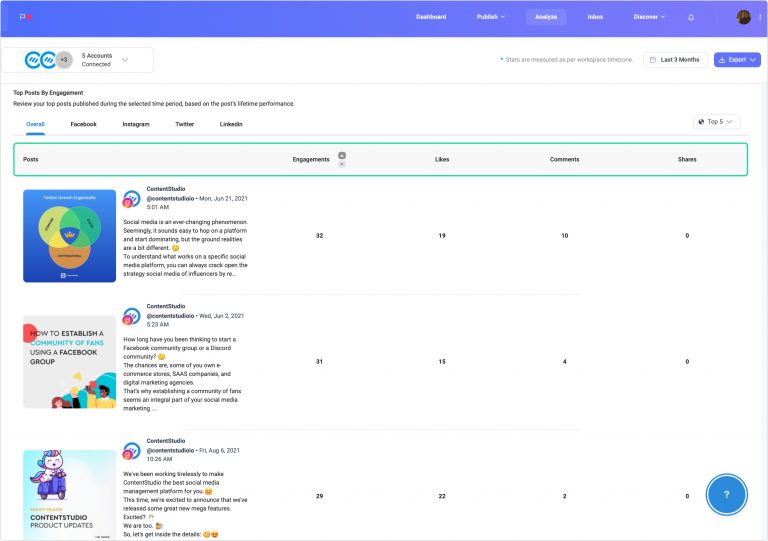Click the ContentStudio logo in the header
768x541 pixels.
click(25, 17)
